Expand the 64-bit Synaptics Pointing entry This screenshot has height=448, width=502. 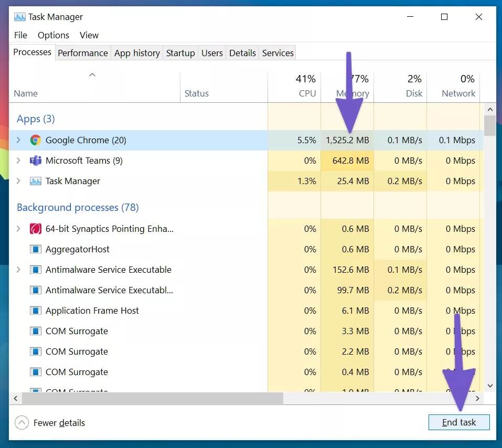(18, 229)
